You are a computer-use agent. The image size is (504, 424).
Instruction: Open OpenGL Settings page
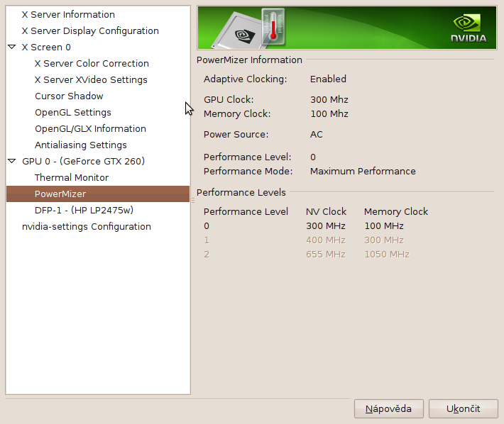tap(73, 112)
